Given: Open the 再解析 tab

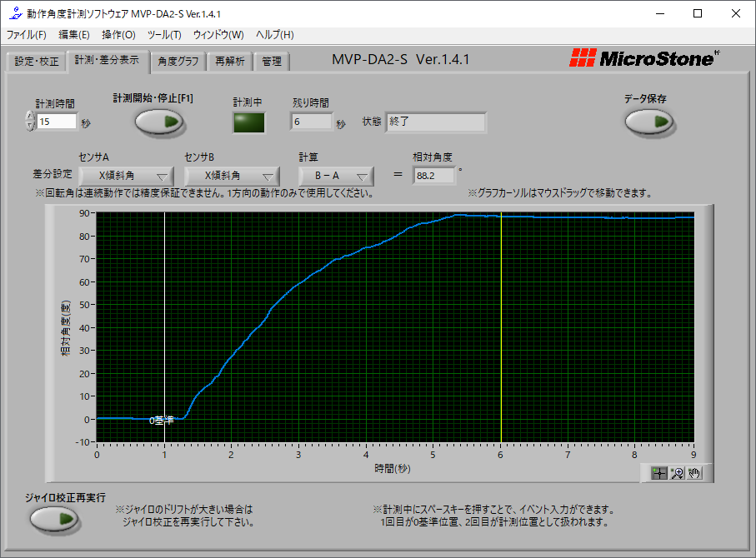Looking at the screenshot, I should [229, 61].
